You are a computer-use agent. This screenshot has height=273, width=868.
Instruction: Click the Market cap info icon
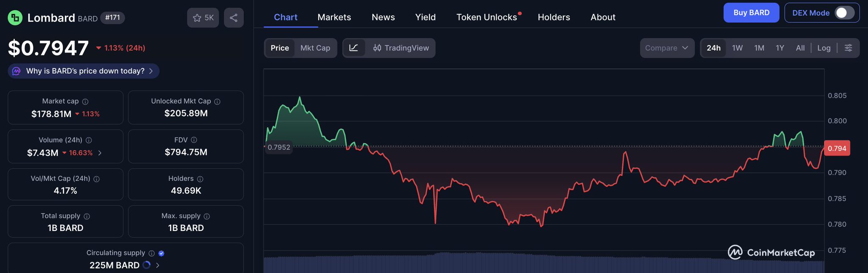click(x=85, y=101)
